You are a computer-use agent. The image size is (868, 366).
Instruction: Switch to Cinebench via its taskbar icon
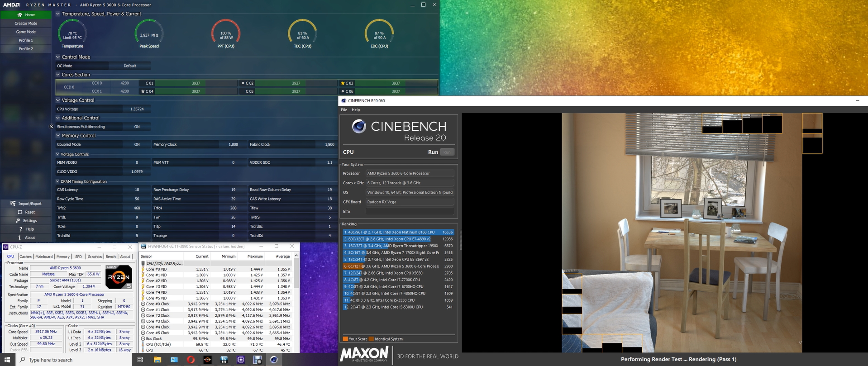(x=274, y=360)
